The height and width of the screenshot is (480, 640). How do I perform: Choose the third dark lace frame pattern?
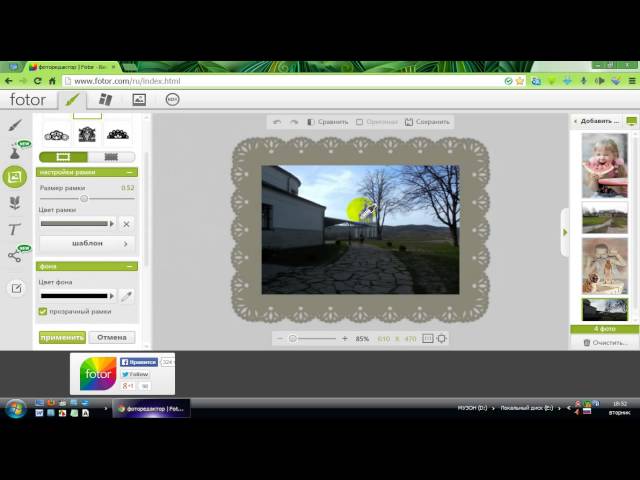point(118,134)
